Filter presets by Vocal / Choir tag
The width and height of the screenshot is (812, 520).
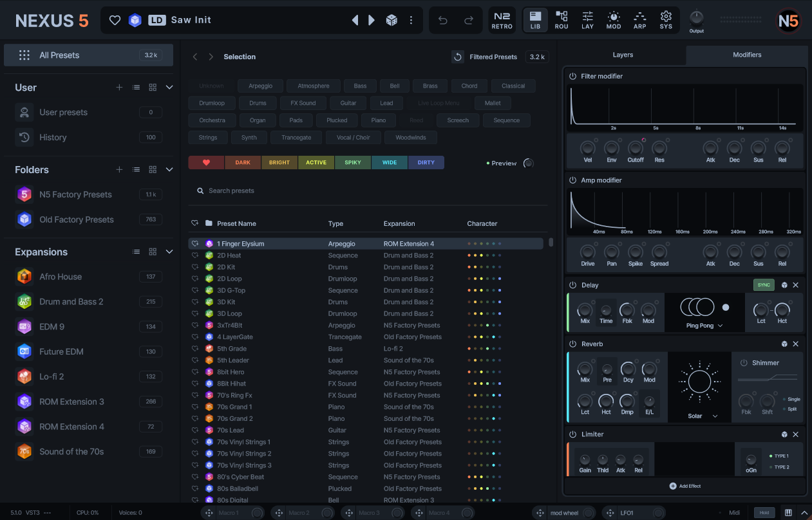354,137
